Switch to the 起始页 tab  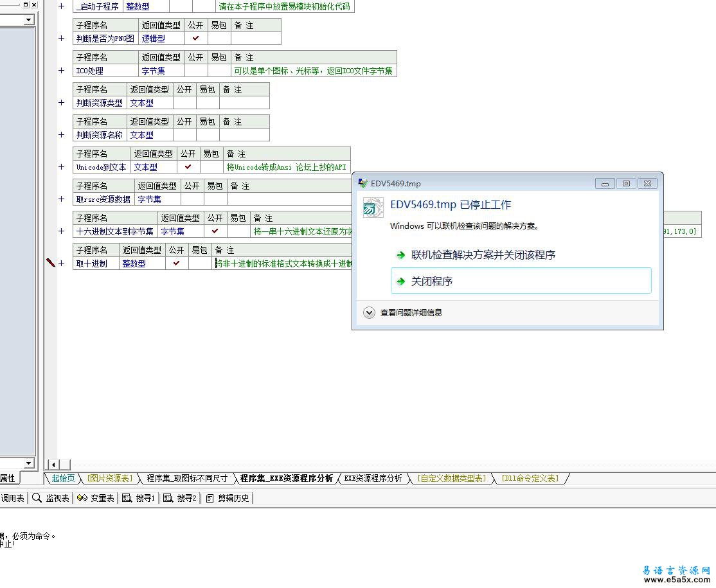pyautogui.click(x=63, y=478)
